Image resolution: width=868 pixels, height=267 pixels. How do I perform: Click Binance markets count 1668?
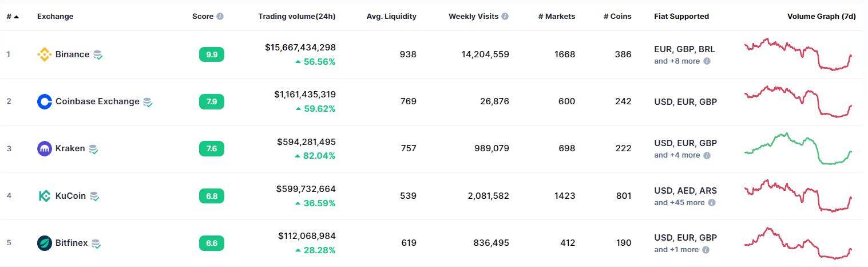565,54
